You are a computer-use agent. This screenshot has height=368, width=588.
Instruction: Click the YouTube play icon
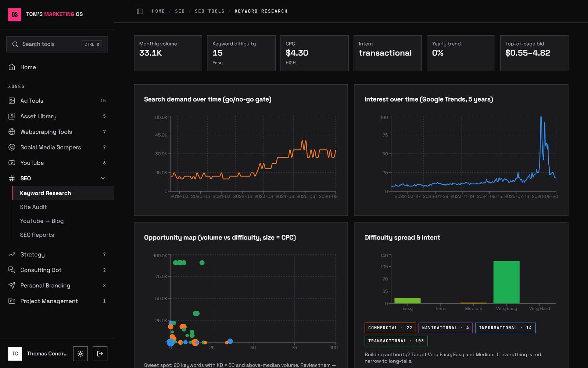[x=12, y=163]
